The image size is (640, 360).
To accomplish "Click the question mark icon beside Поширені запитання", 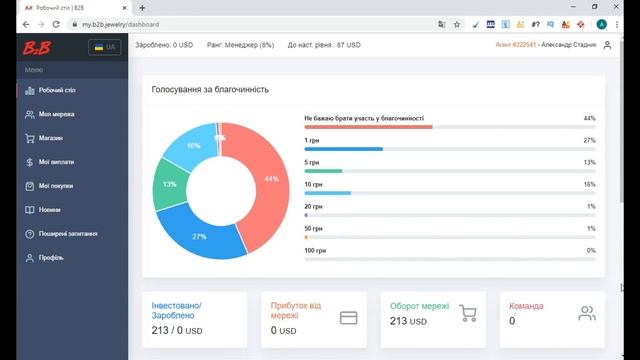I will (29, 234).
